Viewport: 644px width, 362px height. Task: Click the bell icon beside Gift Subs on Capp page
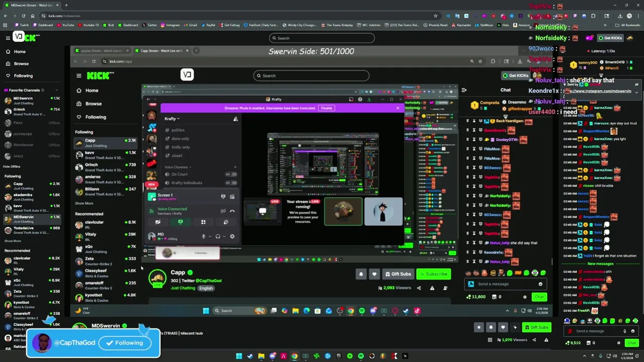point(361,274)
